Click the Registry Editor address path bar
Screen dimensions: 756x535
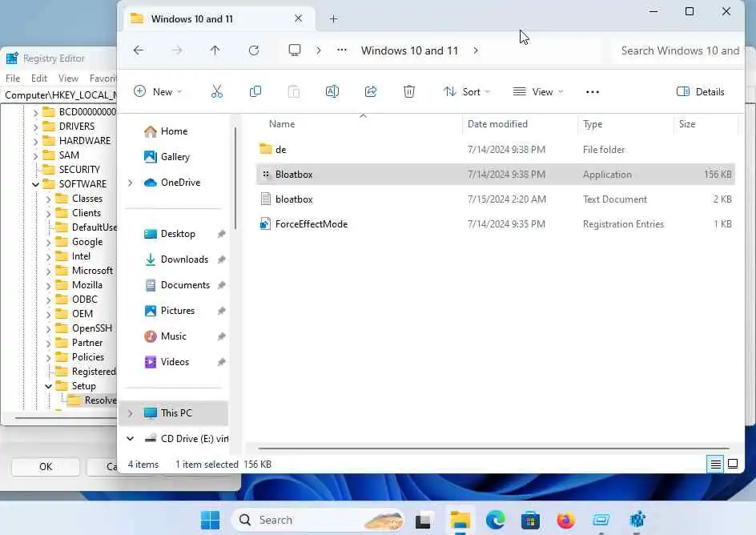(x=60, y=95)
